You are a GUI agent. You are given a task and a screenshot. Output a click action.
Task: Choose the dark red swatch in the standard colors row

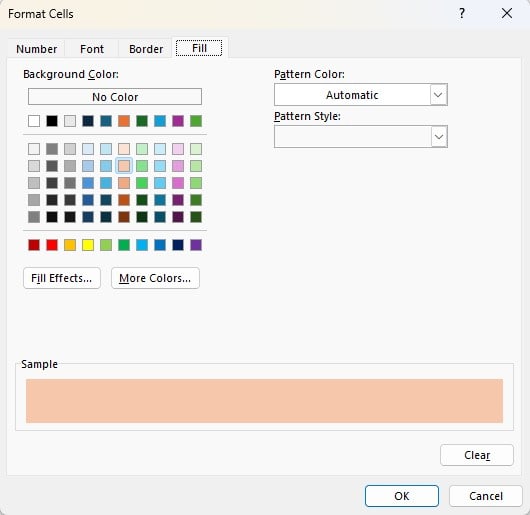pyautogui.click(x=34, y=245)
